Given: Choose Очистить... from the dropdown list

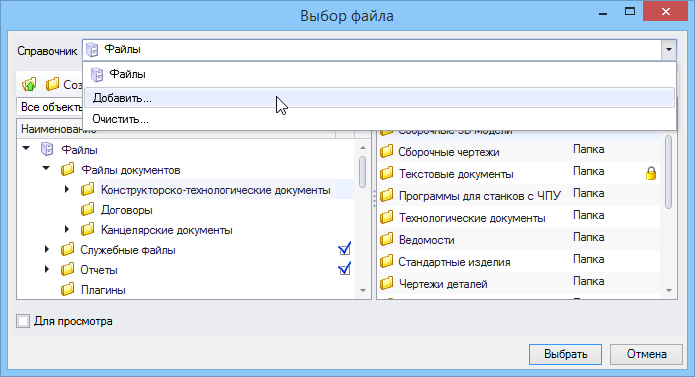Looking at the screenshot, I should coord(379,119).
